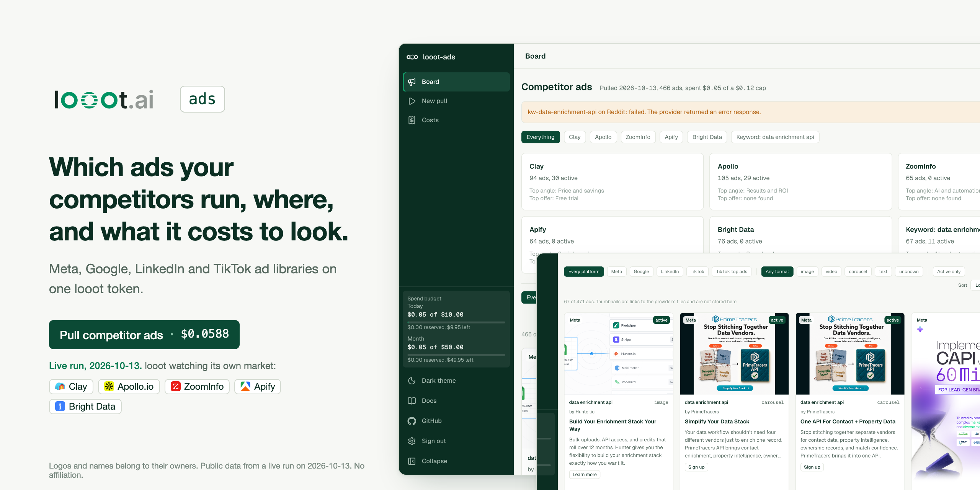The image size is (980, 490).
Task: Select the TikTok top ads chip
Action: tap(732, 272)
